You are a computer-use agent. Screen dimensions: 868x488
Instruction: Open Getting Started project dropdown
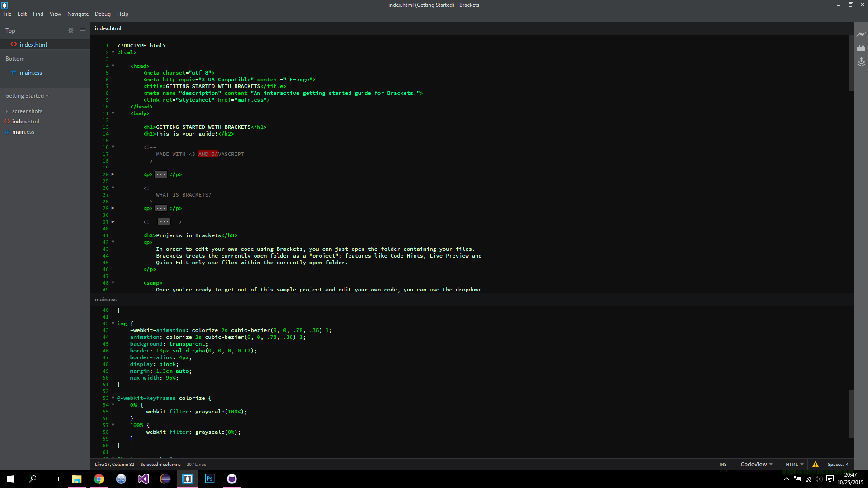(27, 96)
